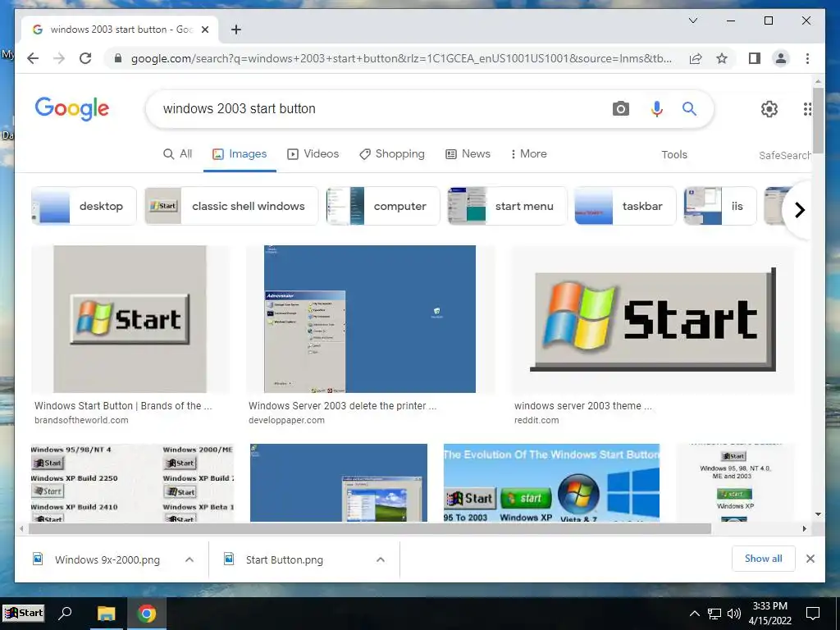The image size is (840, 630).
Task: Switch to Videos results tab
Action: click(313, 153)
